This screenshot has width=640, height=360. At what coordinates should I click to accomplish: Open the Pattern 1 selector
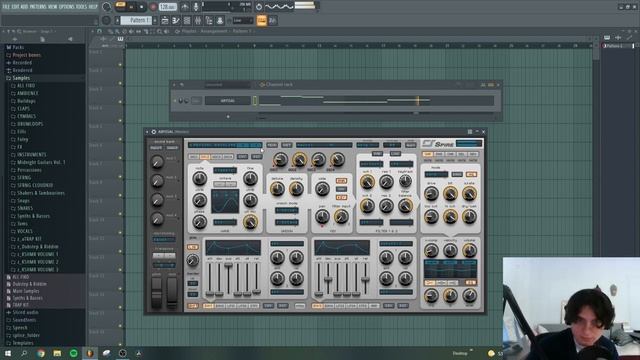(x=137, y=20)
